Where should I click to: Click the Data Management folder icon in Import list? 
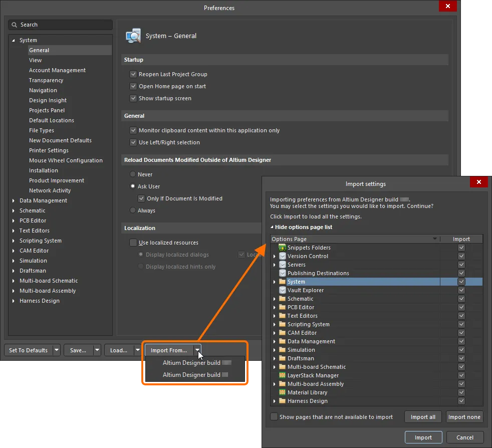click(282, 341)
